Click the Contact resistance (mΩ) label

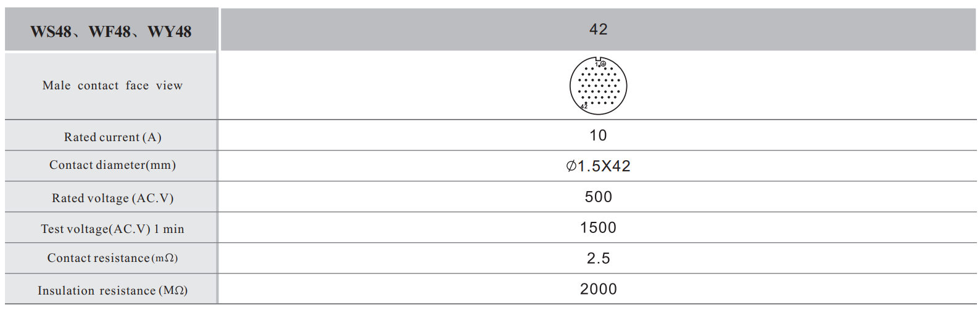[112, 258]
